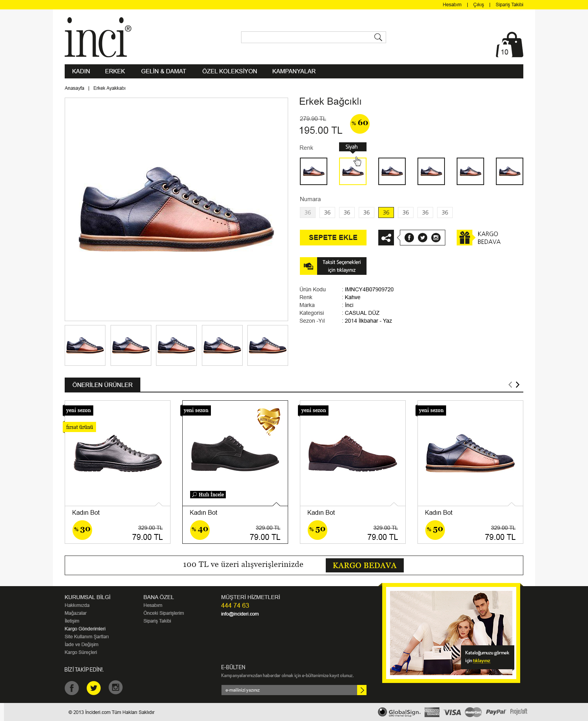Viewport: 588px width, 721px height.
Task: Click the SEPETE EKLE button
Action: pos(333,238)
